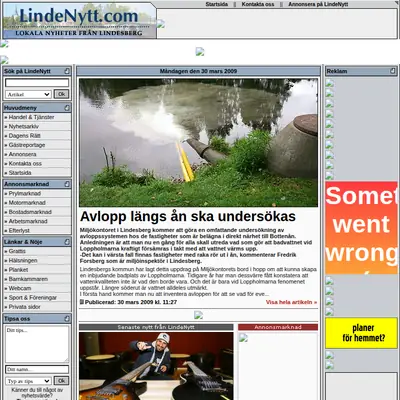
Task: Open Nyhetsarkiv menu item
Action: tap(24, 126)
